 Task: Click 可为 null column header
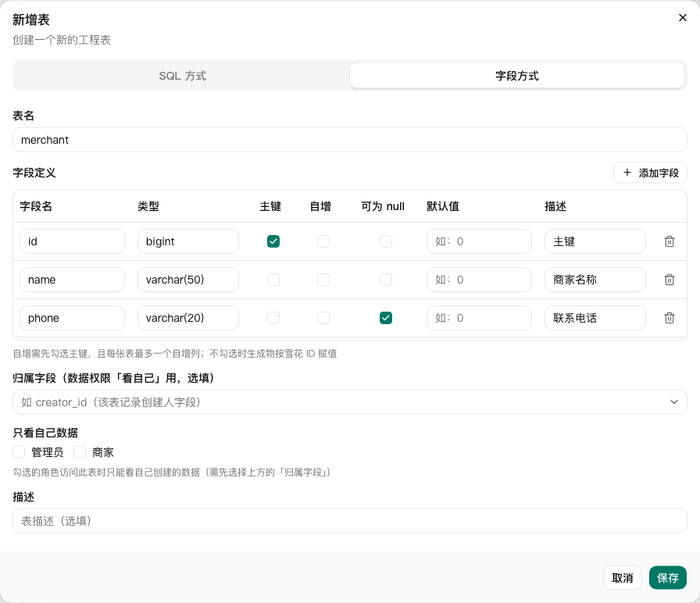tap(383, 206)
